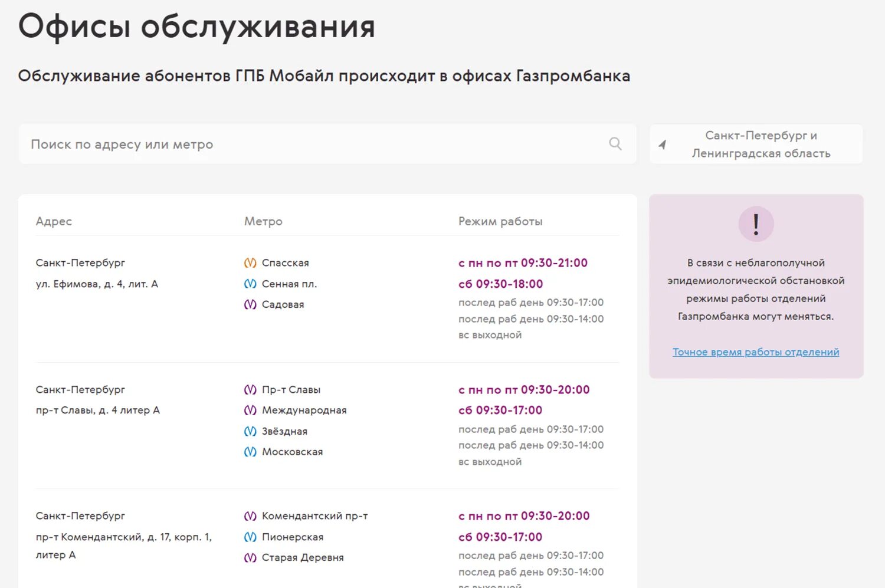Click the Сенная пл. station name
The height and width of the screenshot is (588, 885).
(290, 284)
